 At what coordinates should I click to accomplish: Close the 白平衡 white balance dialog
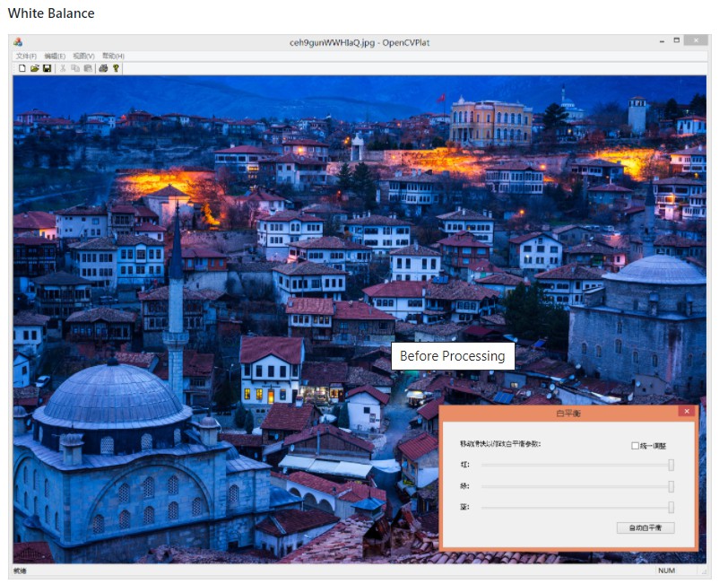click(x=687, y=411)
